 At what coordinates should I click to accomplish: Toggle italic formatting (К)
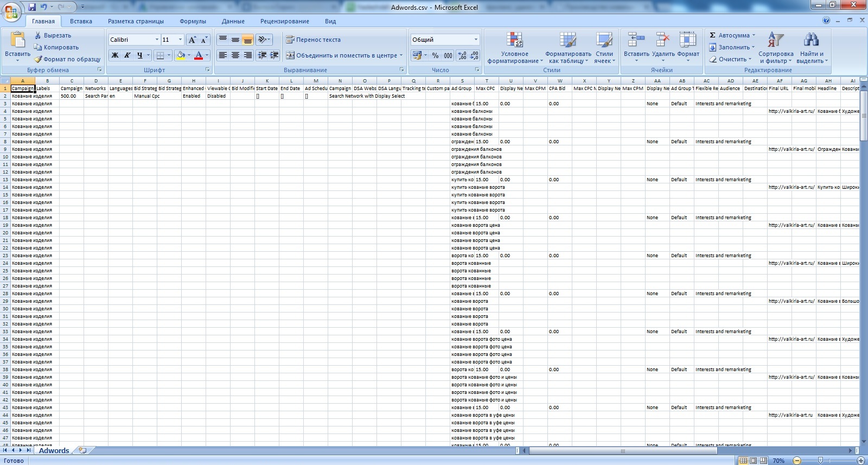pyautogui.click(x=127, y=55)
